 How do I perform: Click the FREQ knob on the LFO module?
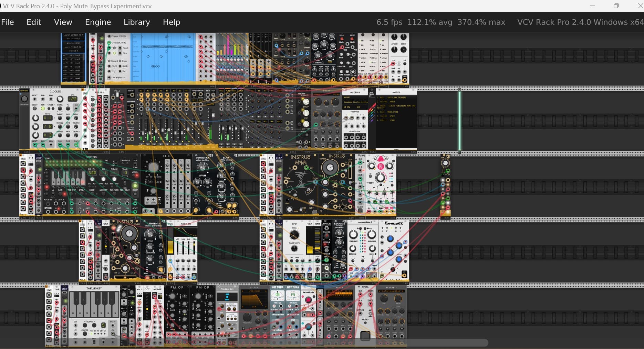[x=294, y=235]
